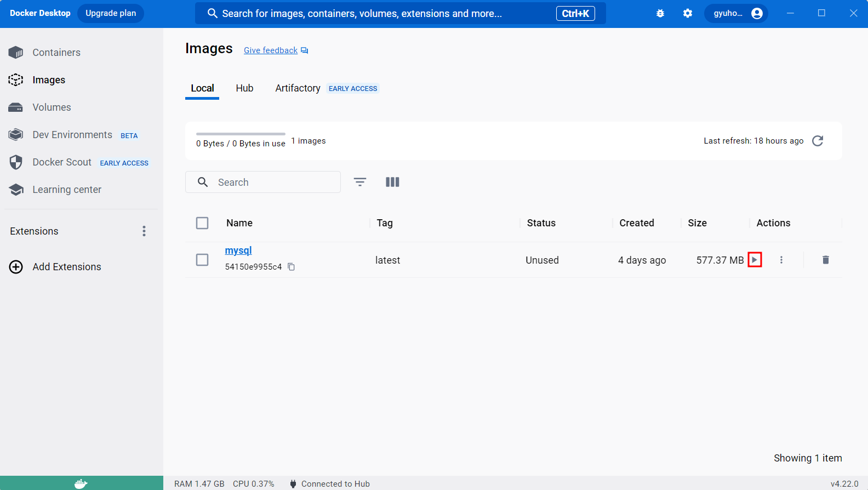Click the disk usage progress bar
This screenshot has height=490, width=868.
(x=241, y=134)
